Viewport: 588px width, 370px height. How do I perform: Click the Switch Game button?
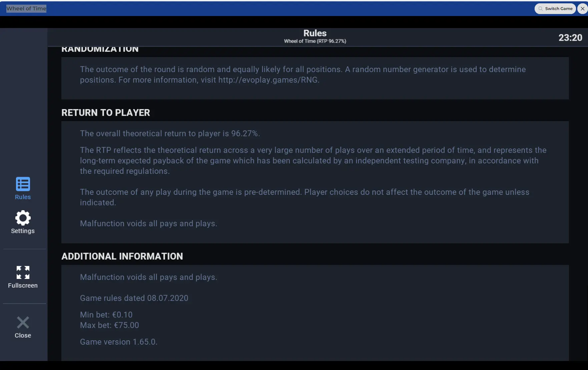[x=555, y=9]
